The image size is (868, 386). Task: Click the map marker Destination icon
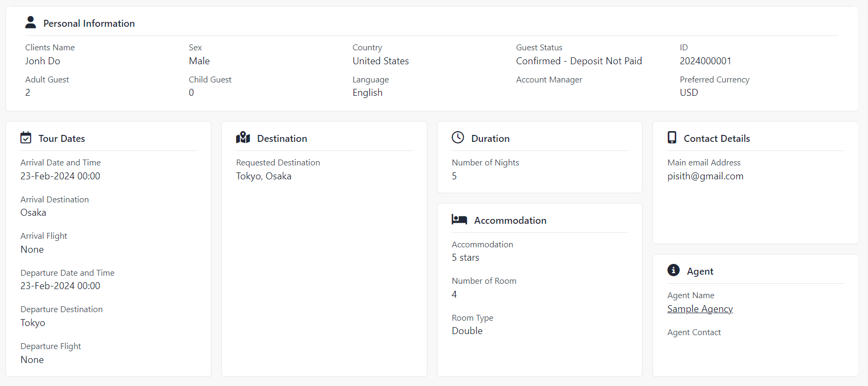pos(243,138)
